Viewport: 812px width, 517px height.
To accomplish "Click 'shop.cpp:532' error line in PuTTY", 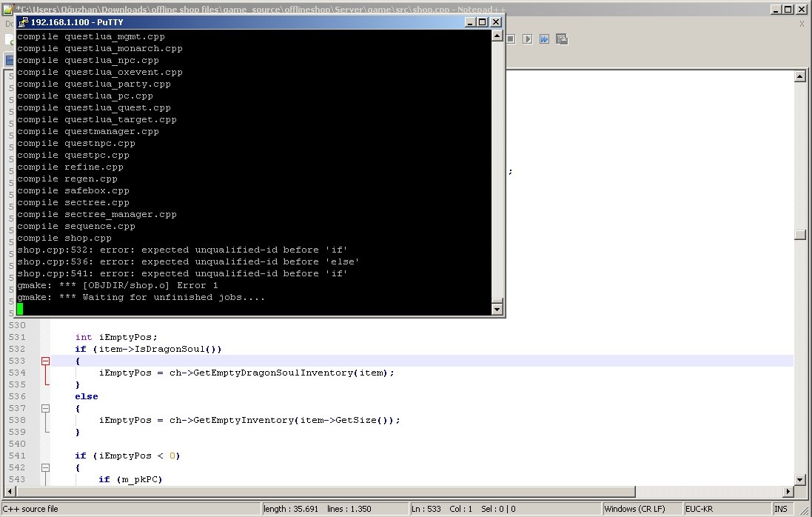I will coord(182,250).
